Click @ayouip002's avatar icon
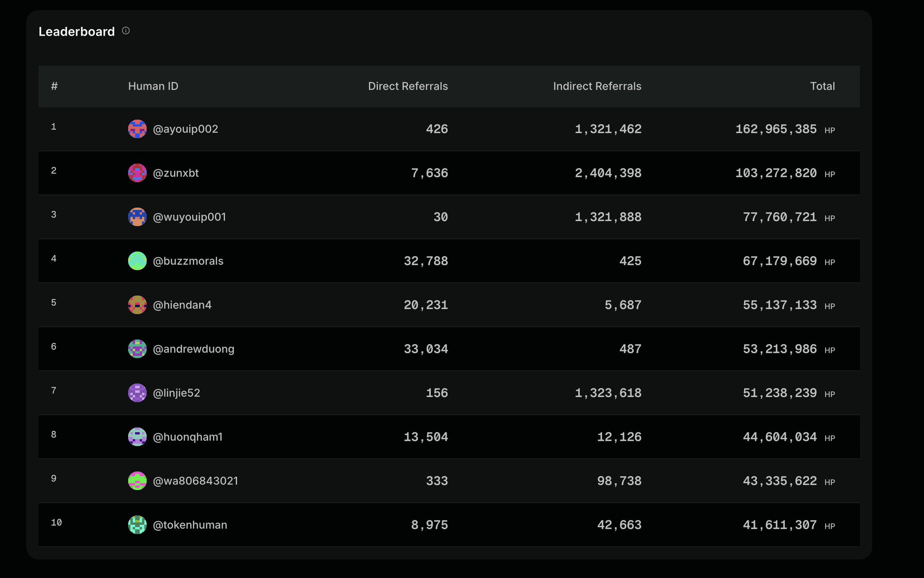924x578 pixels. [137, 129]
